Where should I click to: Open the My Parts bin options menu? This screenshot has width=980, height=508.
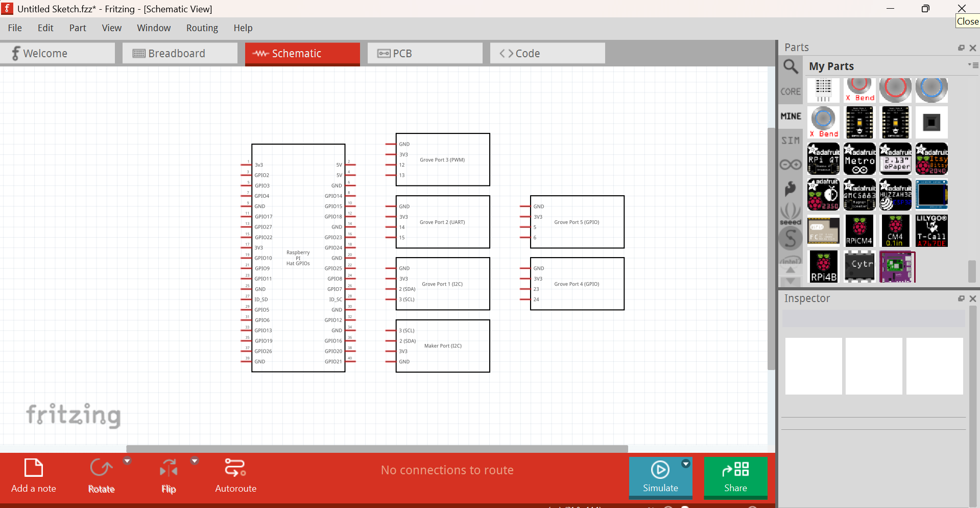pyautogui.click(x=973, y=65)
